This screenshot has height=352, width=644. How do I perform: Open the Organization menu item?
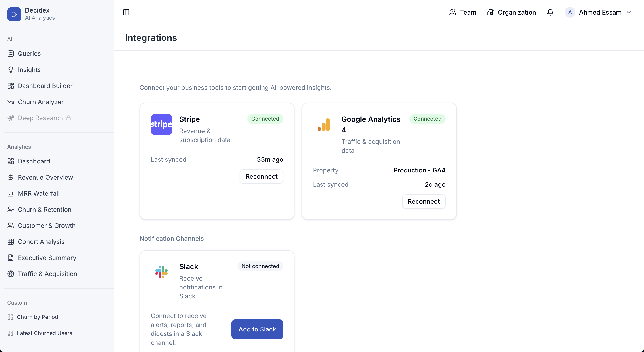511,12
